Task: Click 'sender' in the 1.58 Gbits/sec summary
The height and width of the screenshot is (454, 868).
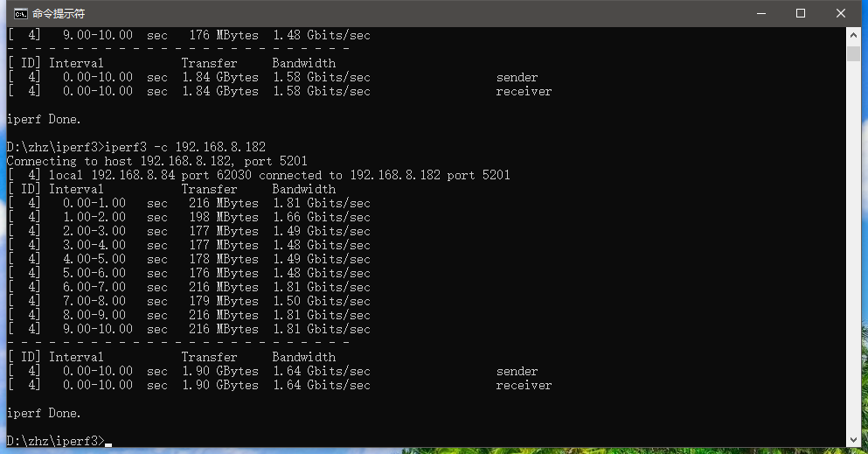Action: [x=517, y=77]
